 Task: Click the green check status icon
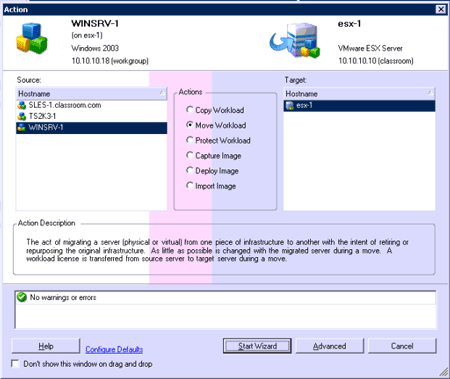(22, 297)
